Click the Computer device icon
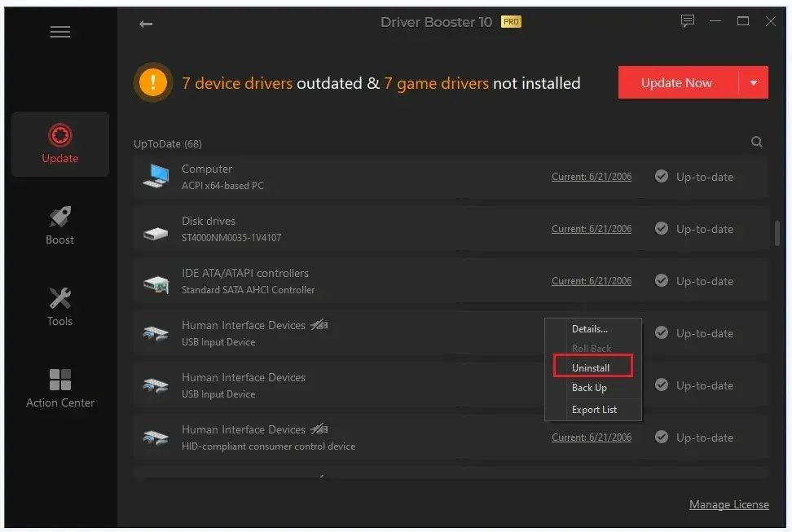Screen dimensions: 792x532 [x=156, y=176]
